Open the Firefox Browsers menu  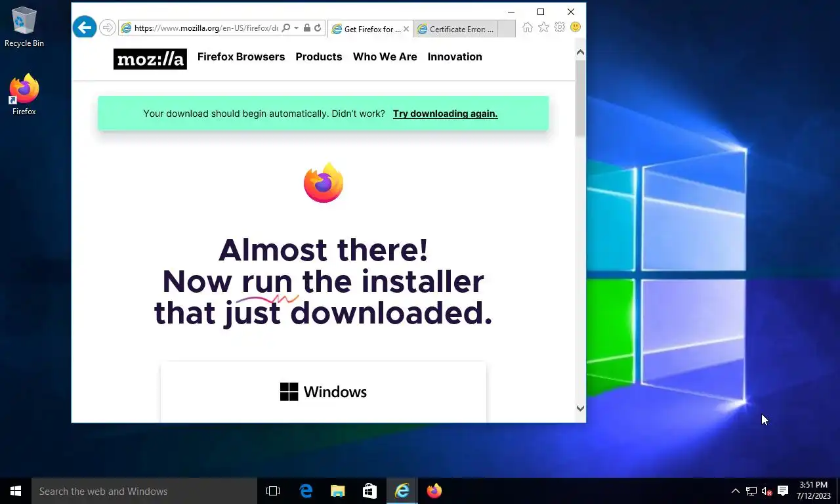point(241,56)
